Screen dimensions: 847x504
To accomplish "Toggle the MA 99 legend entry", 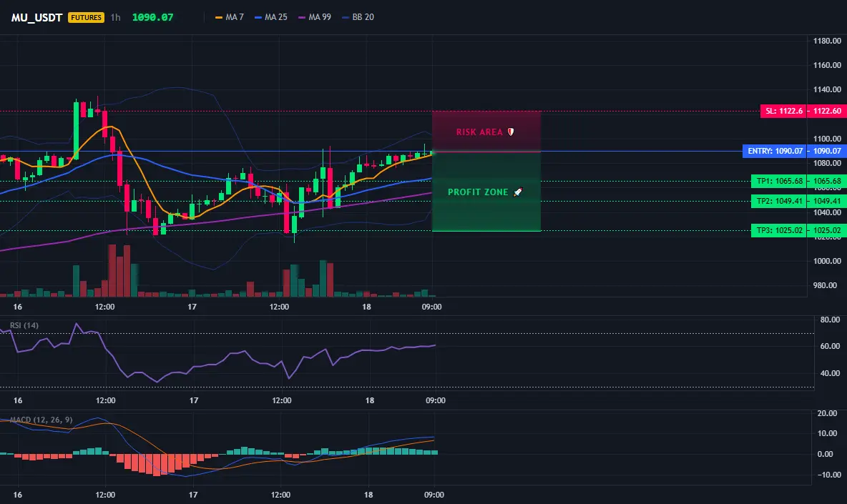I will [315, 17].
